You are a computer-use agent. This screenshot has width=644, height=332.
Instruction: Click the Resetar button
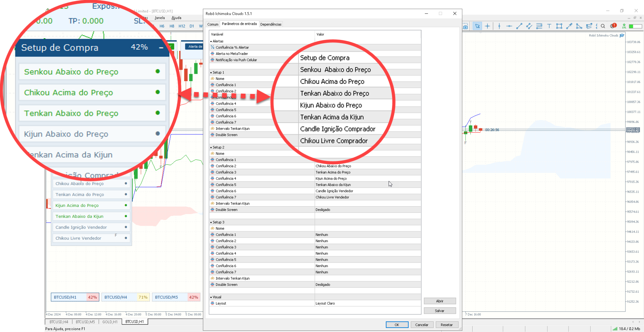(x=447, y=325)
